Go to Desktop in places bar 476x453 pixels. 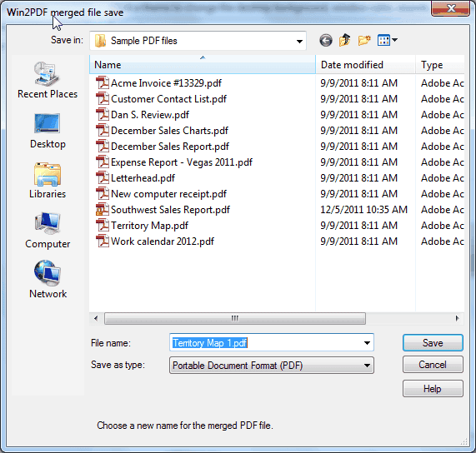(48, 131)
